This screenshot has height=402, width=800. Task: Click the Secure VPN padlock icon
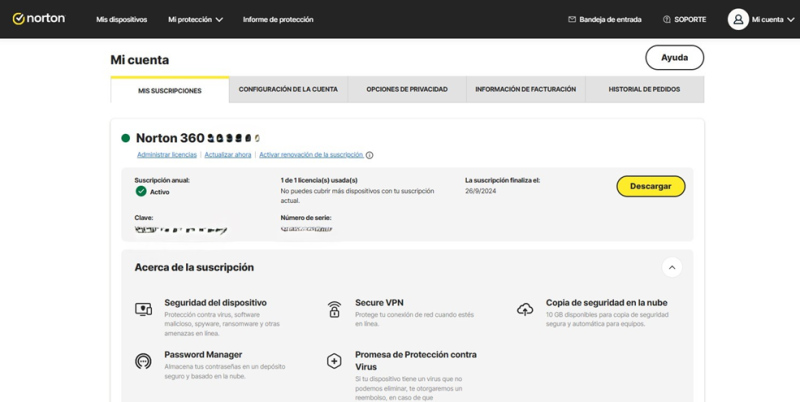[334, 309]
